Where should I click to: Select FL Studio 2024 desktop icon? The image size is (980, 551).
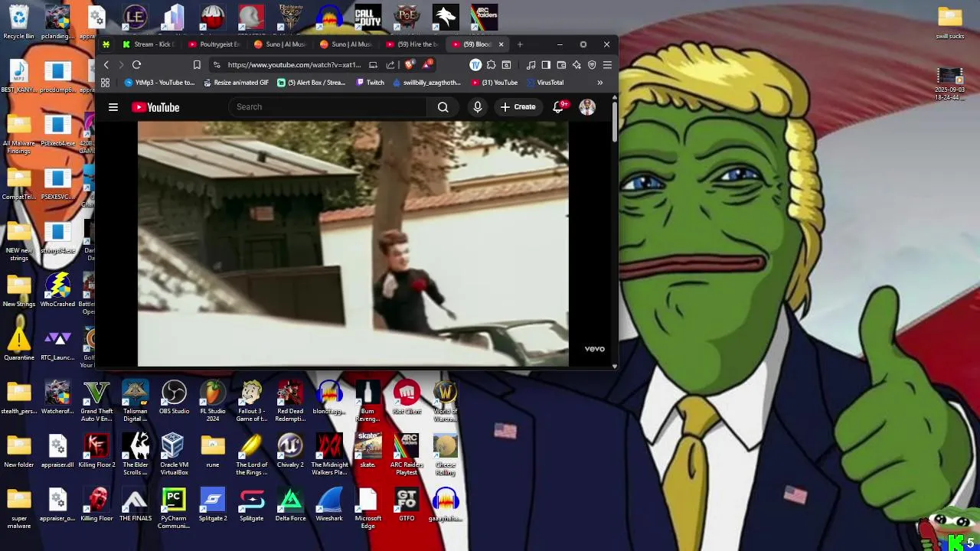[213, 399]
